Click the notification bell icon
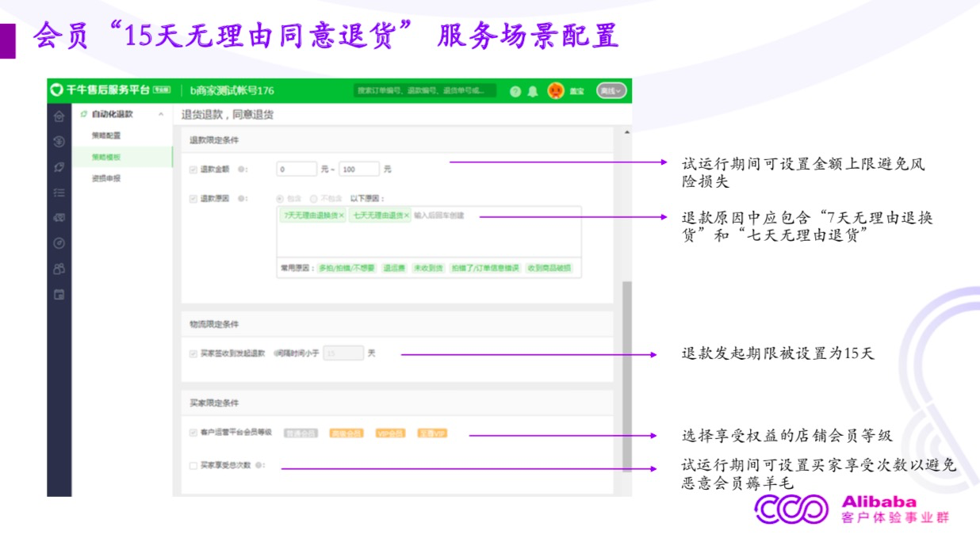Viewport: 980px width, 546px height. coord(533,91)
